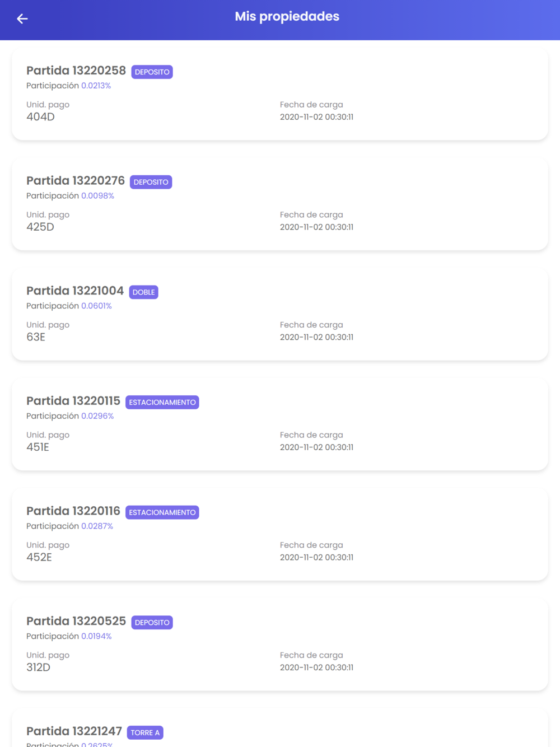Image resolution: width=560 pixels, height=747 pixels.
Task: Tap payment unit 63E
Action: click(x=36, y=337)
